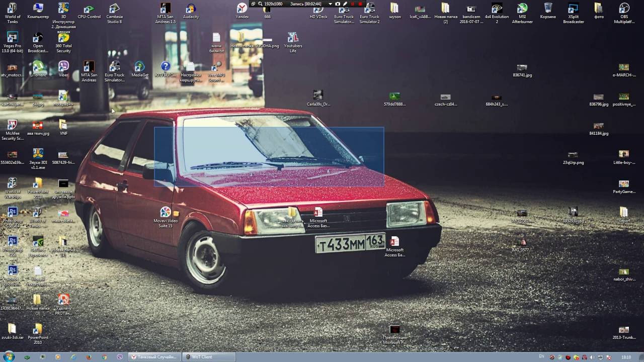The image size is (644, 362).
Task: Select the музон folder
Action: (x=395, y=11)
